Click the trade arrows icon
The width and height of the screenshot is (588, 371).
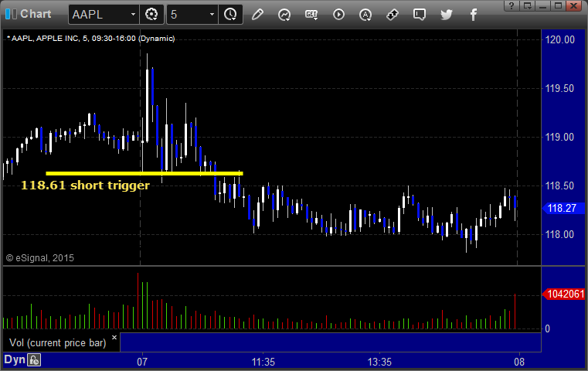click(393, 15)
